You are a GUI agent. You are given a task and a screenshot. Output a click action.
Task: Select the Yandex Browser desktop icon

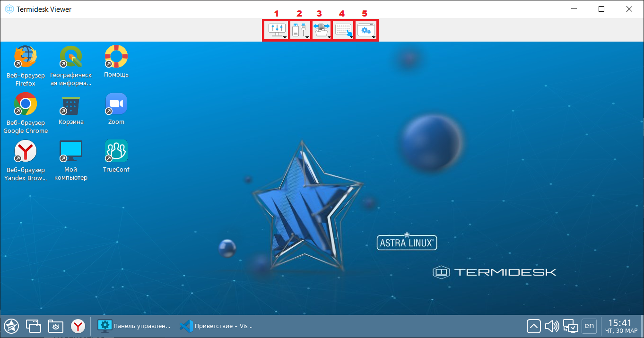(26, 151)
